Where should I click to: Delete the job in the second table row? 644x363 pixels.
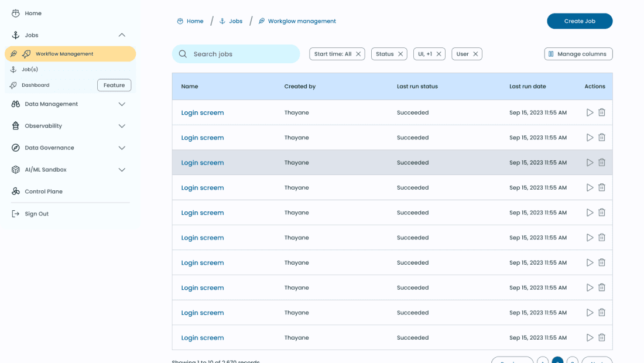point(602,138)
